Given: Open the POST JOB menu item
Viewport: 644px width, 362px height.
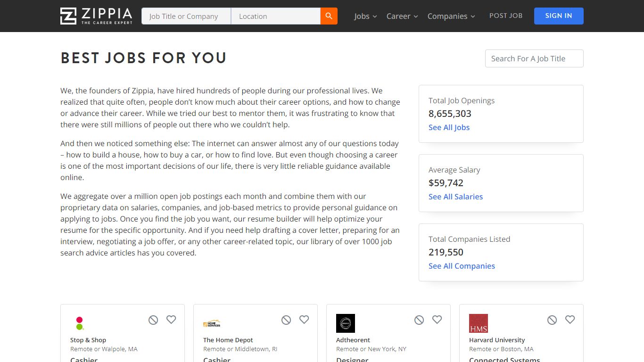Looking at the screenshot, I should pyautogui.click(x=506, y=16).
